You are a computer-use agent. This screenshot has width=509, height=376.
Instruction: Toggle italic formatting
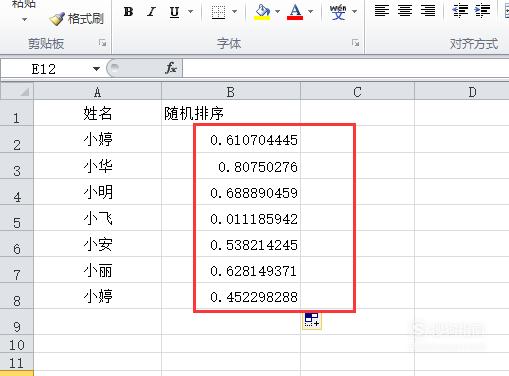click(x=151, y=12)
